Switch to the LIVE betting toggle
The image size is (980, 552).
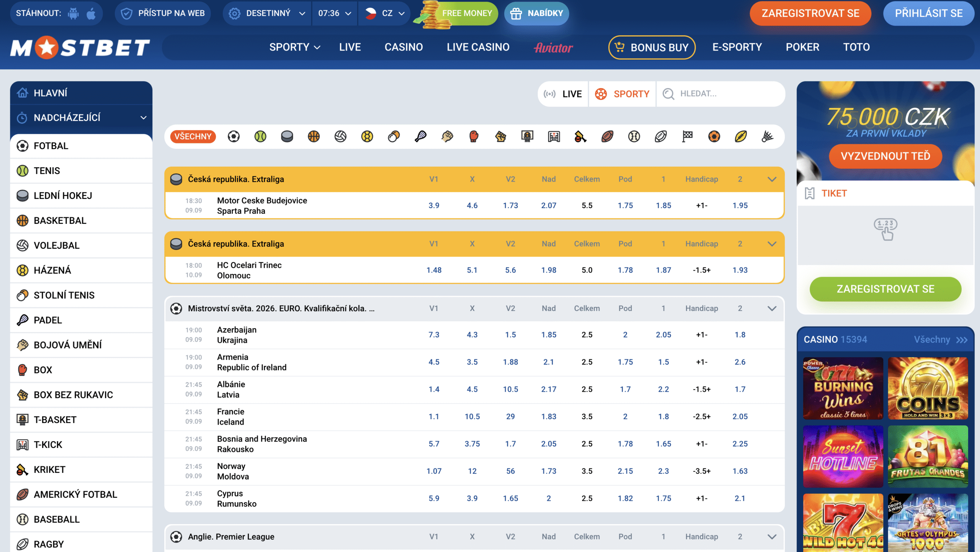(x=563, y=94)
